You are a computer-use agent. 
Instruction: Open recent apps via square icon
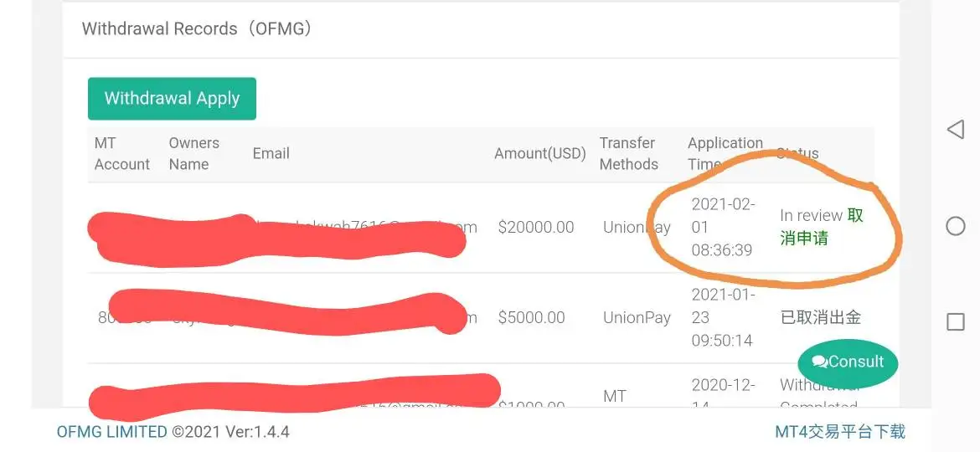pos(955,322)
